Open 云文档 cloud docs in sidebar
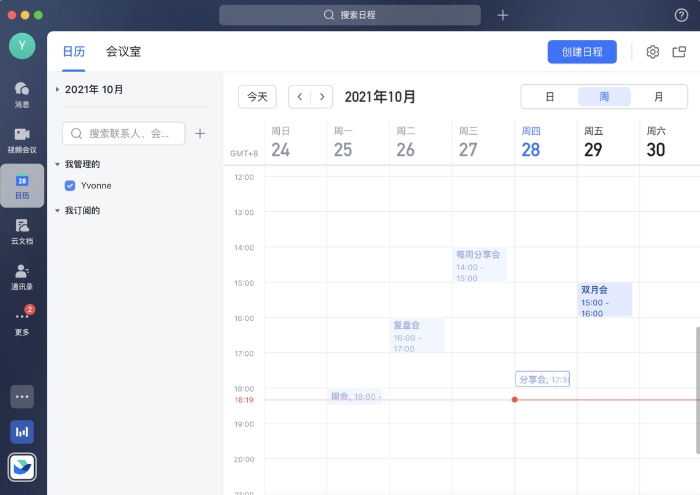 (22, 231)
